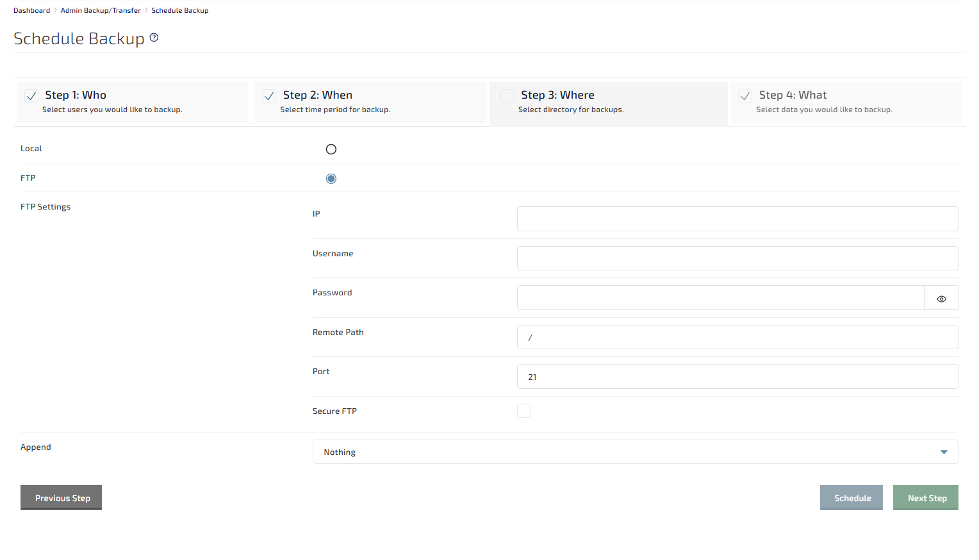Click the Step 3 Where checkbox icon
The width and height of the screenshot is (979, 560).
click(x=507, y=96)
